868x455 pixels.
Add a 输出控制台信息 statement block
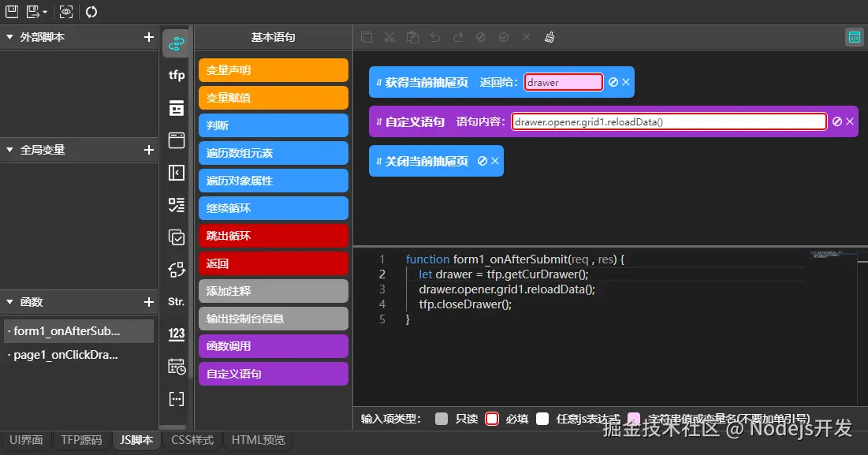pyautogui.click(x=274, y=319)
